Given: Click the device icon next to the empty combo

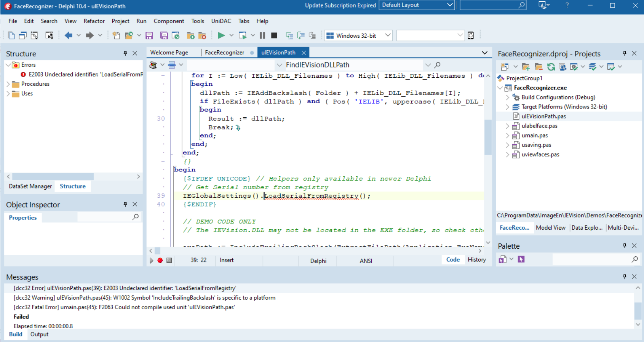Looking at the screenshot, I should (x=471, y=35).
